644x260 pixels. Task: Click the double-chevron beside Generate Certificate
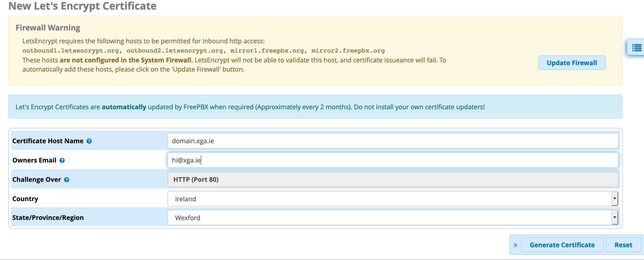click(x=515, y=245)
